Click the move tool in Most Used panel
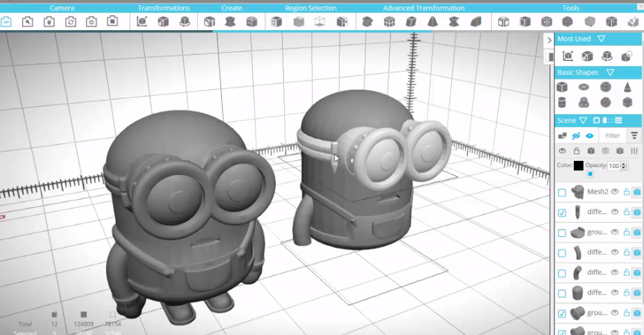Image resolution: width=644 pixels, height=335 pixels. coord(568,56)
